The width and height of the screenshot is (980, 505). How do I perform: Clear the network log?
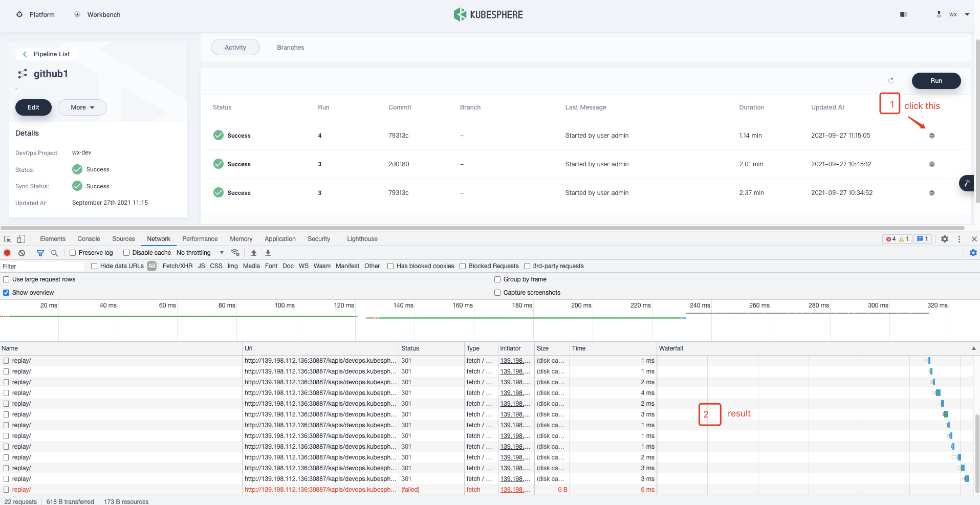21,252
